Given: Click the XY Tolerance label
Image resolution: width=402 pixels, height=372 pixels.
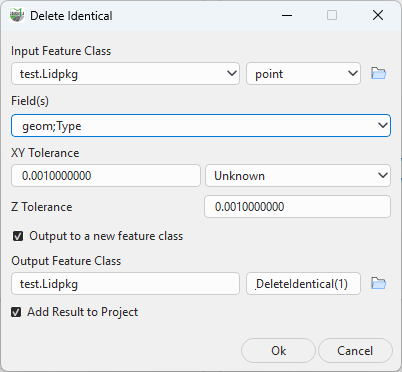Looking at the screenshot, I should (x=45, y=153).
